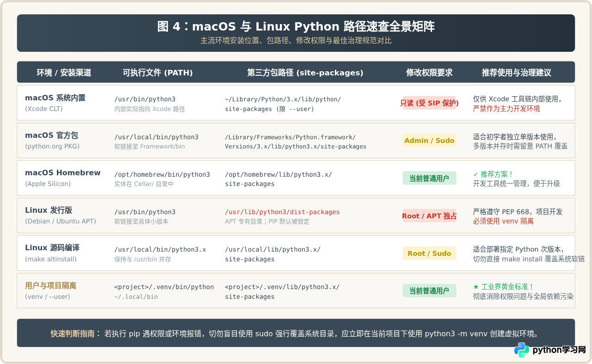Click the "/Library/Frameworks/Python.framework/" path
Viewport: 592px width, 364px height.
point(290,137)
